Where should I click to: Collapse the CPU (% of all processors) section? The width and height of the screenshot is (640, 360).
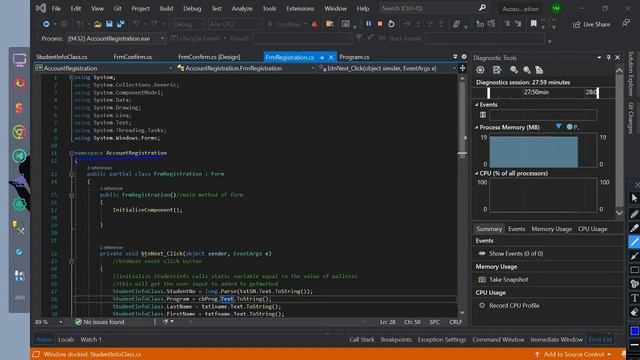tap(476, 173)
